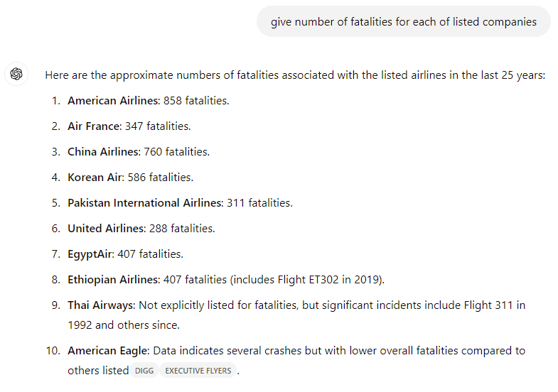Click the user message bubble about fatalities
This screenshot has width=558, height=392.
click(x=404, y=22)
